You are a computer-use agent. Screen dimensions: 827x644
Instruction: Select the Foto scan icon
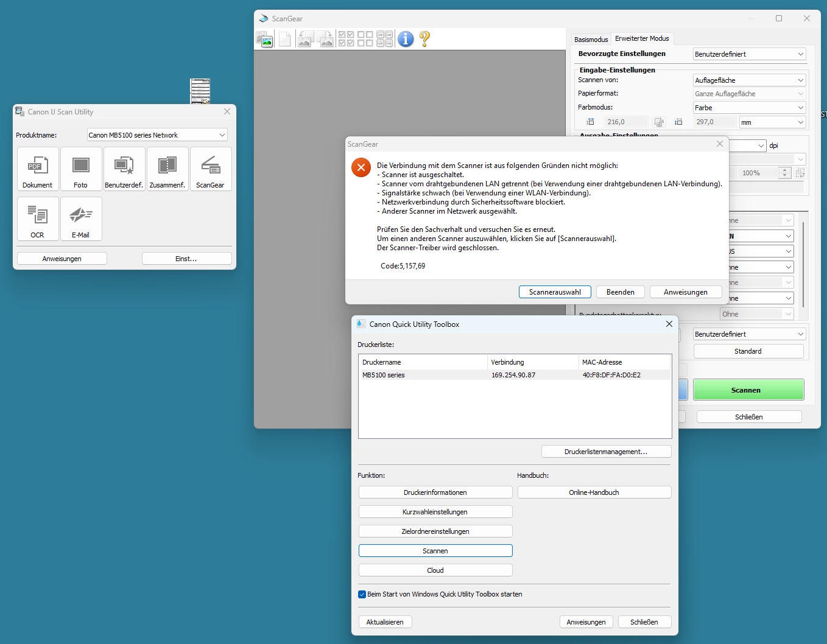[x=81, y=169]
